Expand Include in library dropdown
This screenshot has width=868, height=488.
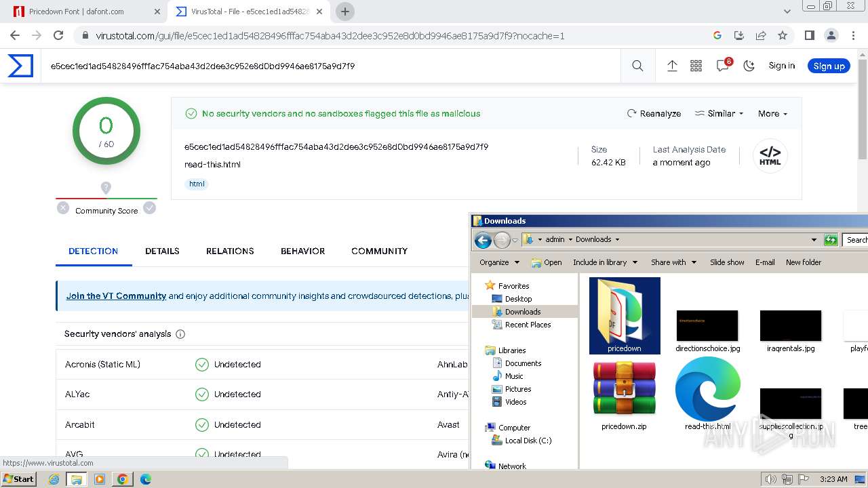(x=605, y=262)
